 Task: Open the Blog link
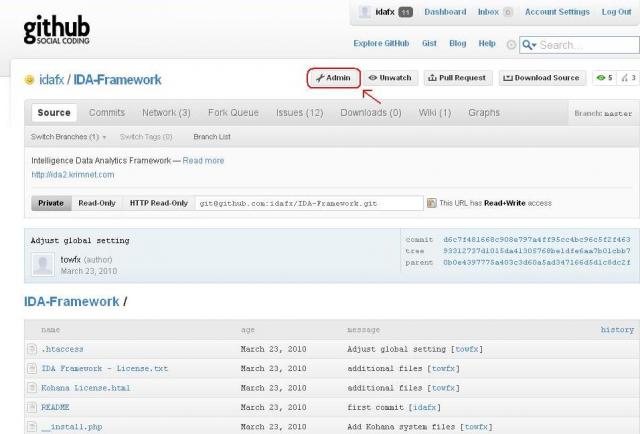458,43
